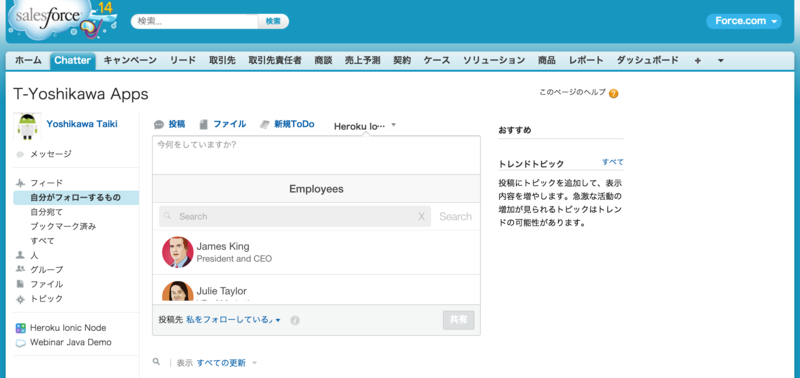The height and width of the screenshot is (378, 800).
Task: Click the すべて link beside トレンドトピック
Action: click(x=613, y=162)
